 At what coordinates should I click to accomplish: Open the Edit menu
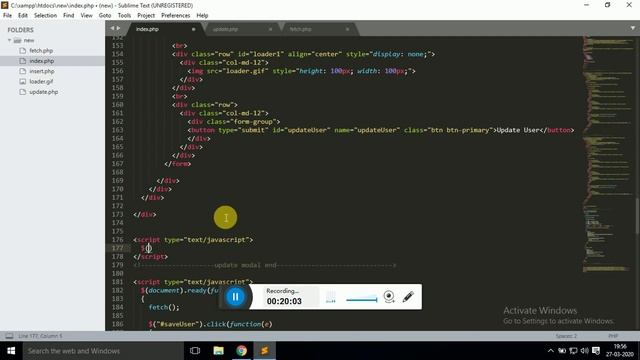pos(23,16)
